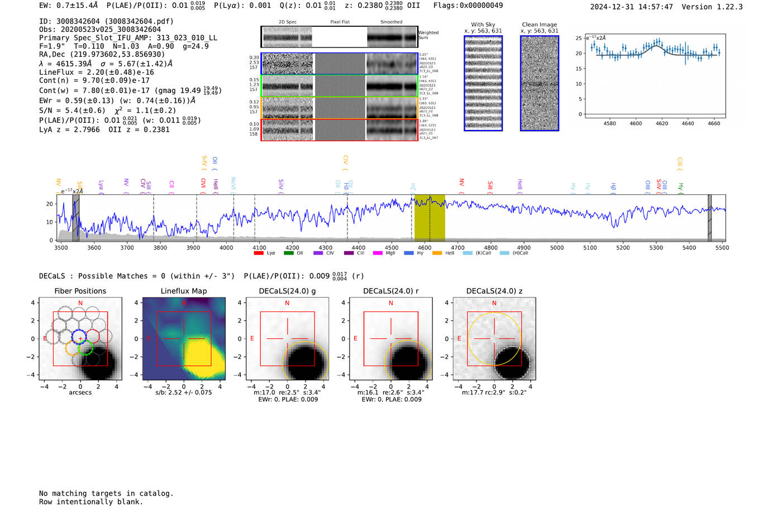Select the Clean Image cutout
Screen dimensions: 782x532
(x=539, y=83)
